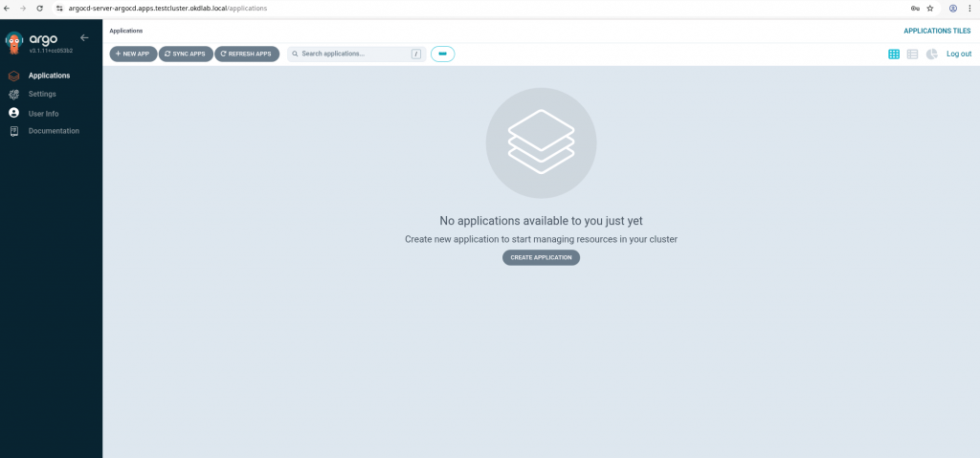This screenshot has width=980, height=458.
Task: Switch to tiles grid view
Action: click(x=894, y=54)
